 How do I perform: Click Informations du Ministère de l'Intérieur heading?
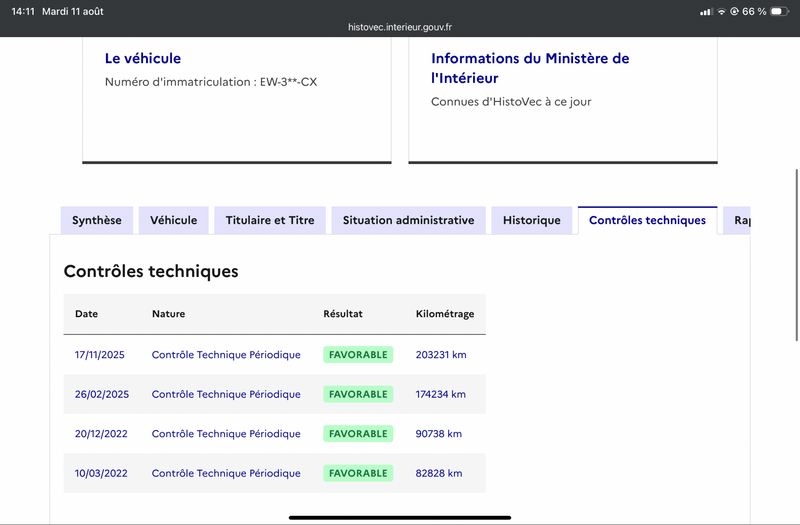tap(530, 68)
